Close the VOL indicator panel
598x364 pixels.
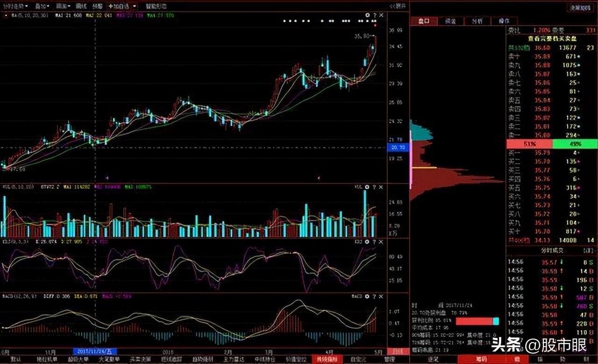tap(381, 187)
